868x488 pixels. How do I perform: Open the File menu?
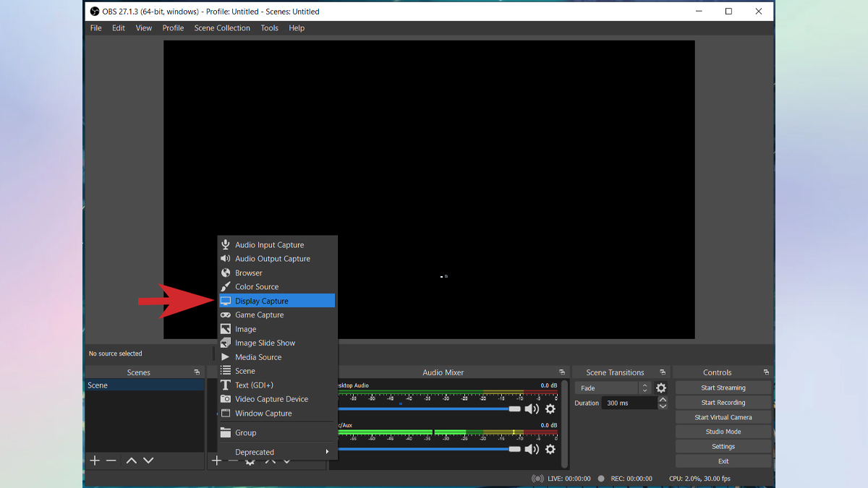[95, 28]
